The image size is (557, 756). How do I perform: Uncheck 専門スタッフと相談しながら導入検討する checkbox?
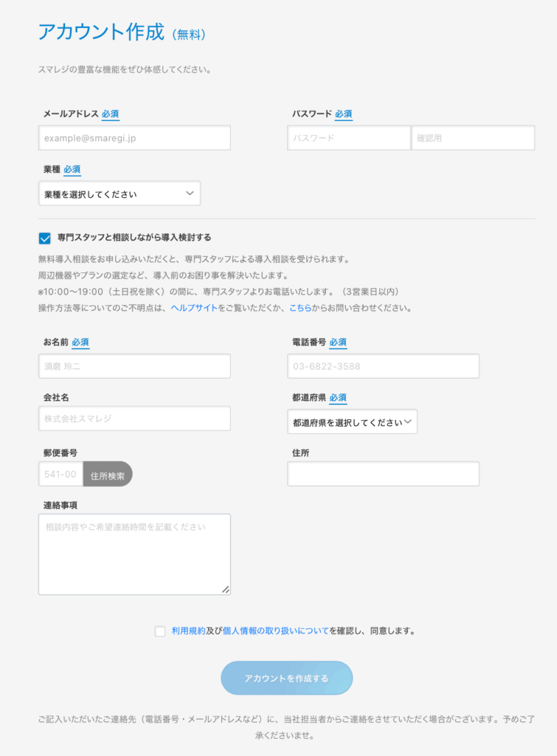pos(45,238)
